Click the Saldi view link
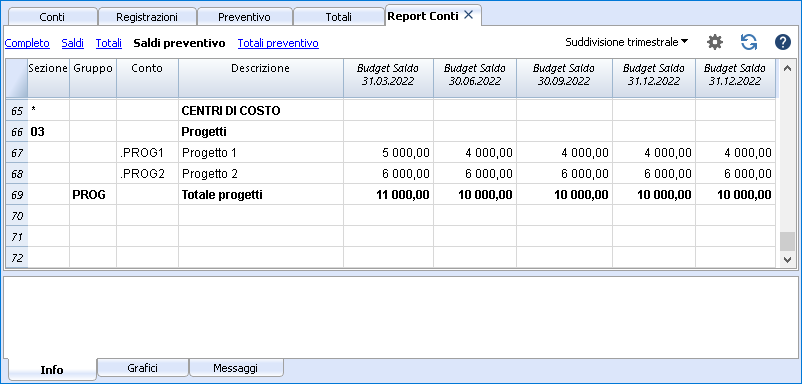The height and width of the screenshot is (384, 802). pos(73,43)
